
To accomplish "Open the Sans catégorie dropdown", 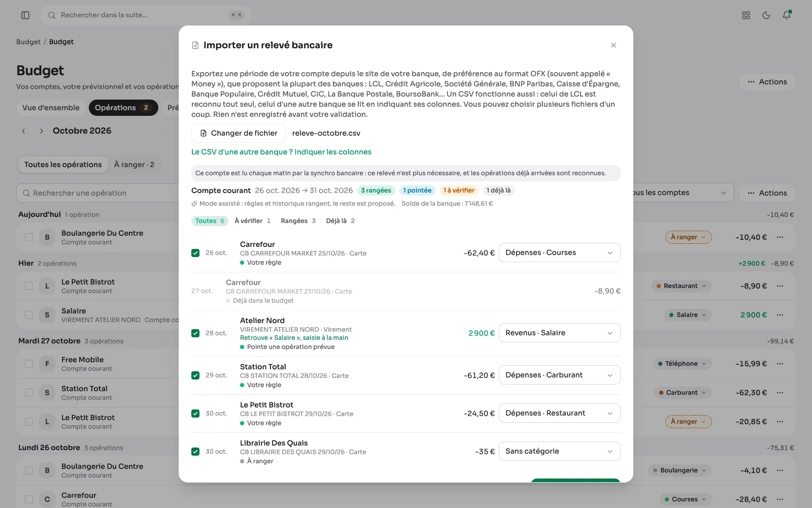I will tap(559, 451).
